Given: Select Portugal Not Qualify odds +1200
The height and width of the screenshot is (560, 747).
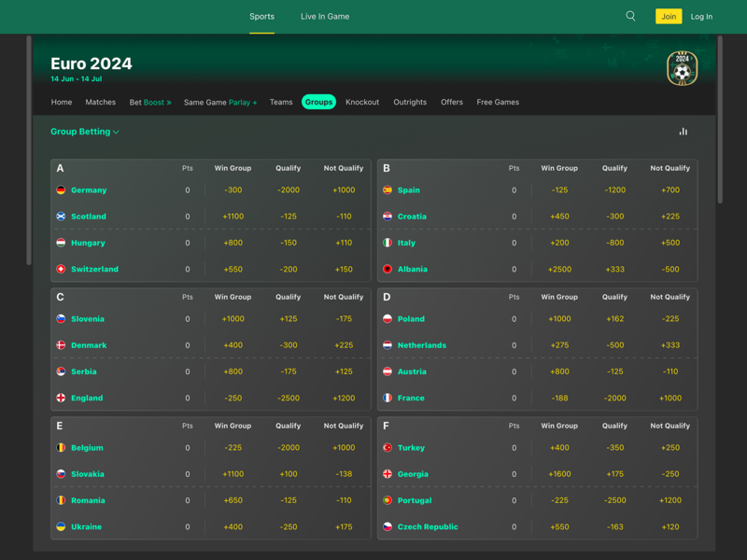Looking at the screenshot, I should tap(669, 500).
